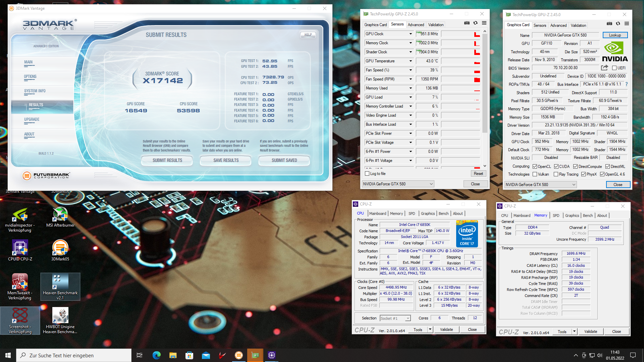Screen dimensions: 644x362
Task: Open MSI Afterburner desktop icon
Action: 60,217
